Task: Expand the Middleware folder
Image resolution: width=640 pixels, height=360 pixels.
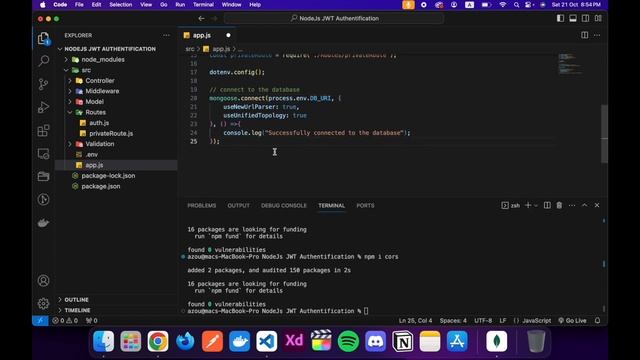Action: (70, 91)
